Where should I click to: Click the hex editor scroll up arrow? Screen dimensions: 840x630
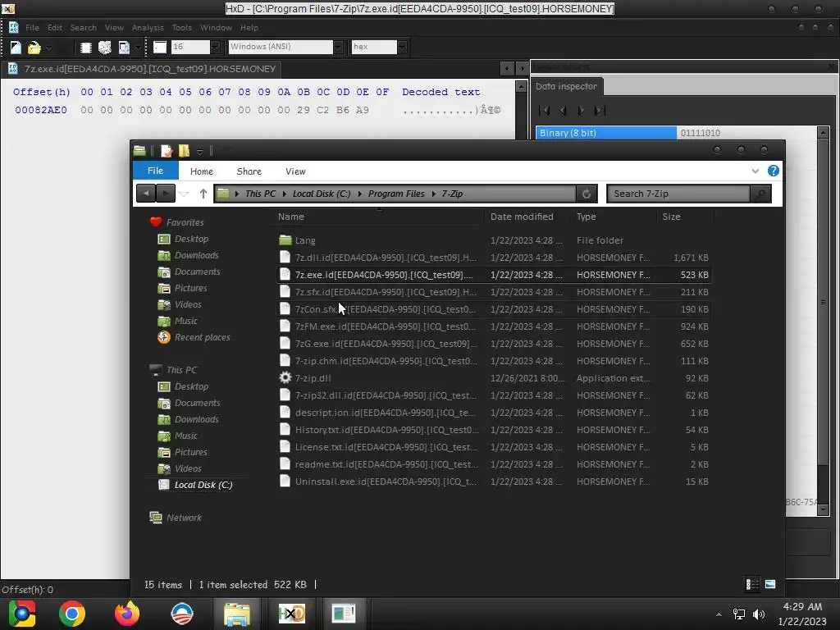(521, 86)
